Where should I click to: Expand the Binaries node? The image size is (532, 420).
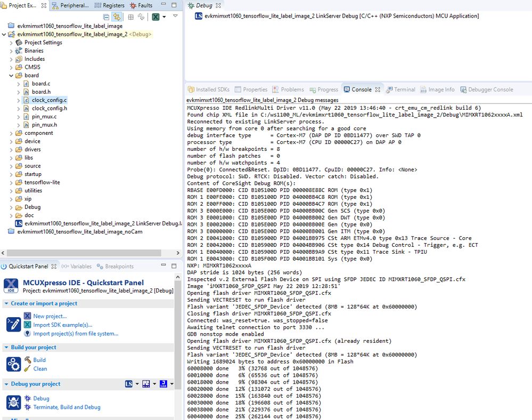pos(11,51)
